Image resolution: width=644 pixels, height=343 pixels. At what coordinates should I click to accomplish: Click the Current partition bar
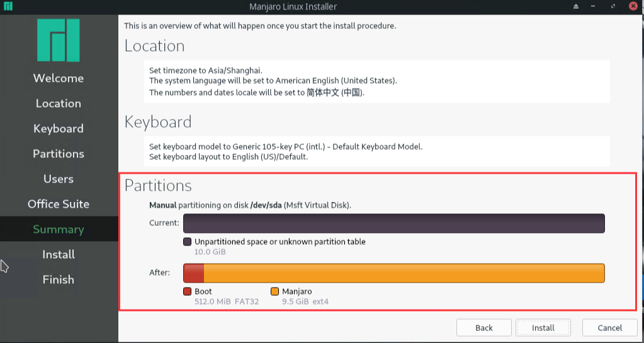[393, 223]
